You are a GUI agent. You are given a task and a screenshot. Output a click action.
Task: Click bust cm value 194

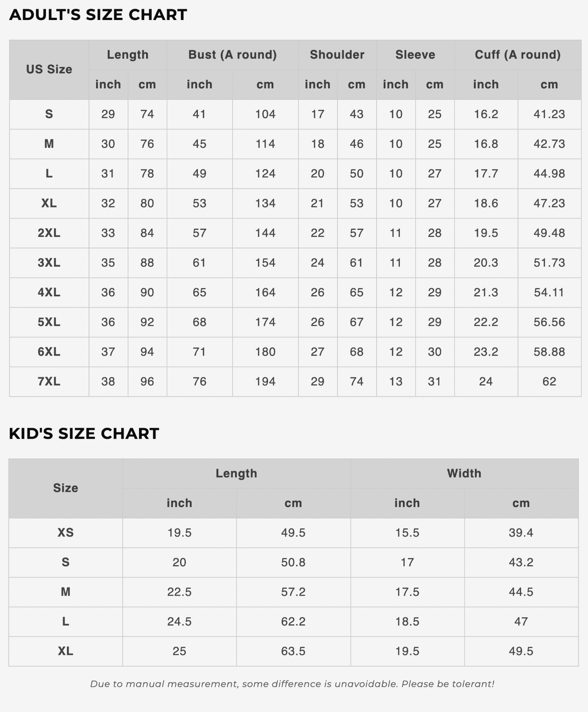point(265,382)
